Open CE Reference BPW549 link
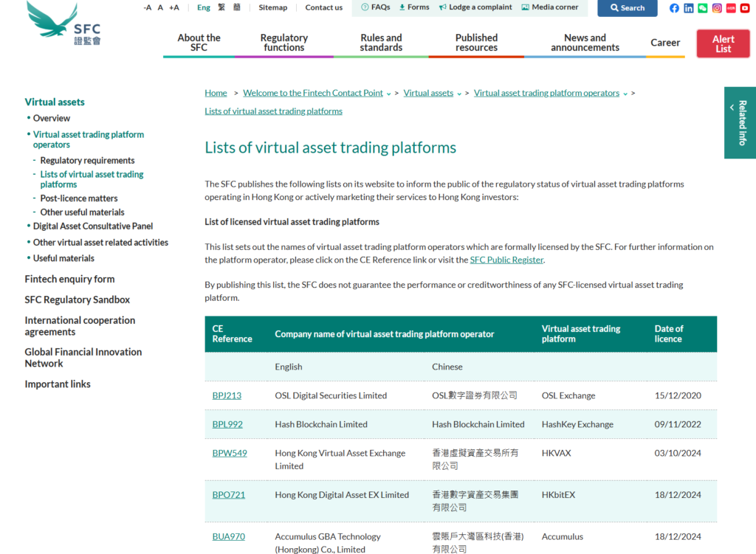 coord(230,453)
